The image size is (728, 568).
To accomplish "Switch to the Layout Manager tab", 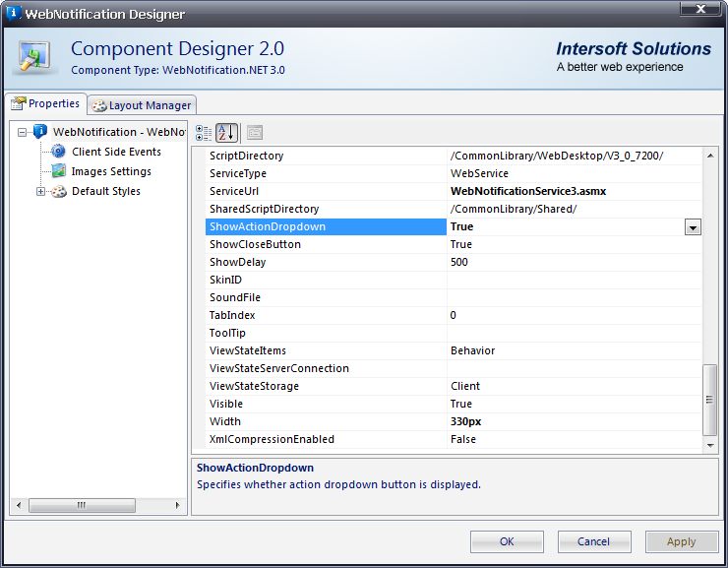I will [142, 105].
